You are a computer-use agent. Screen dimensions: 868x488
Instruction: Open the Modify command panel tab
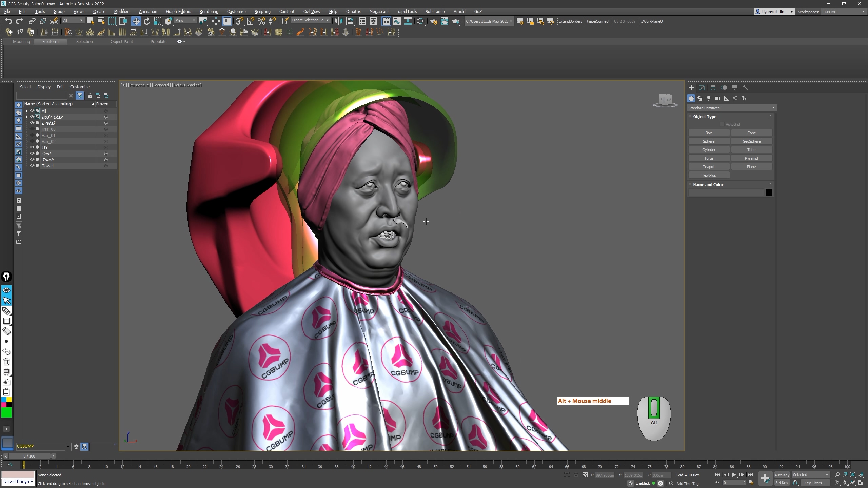[x=702, y=88]
